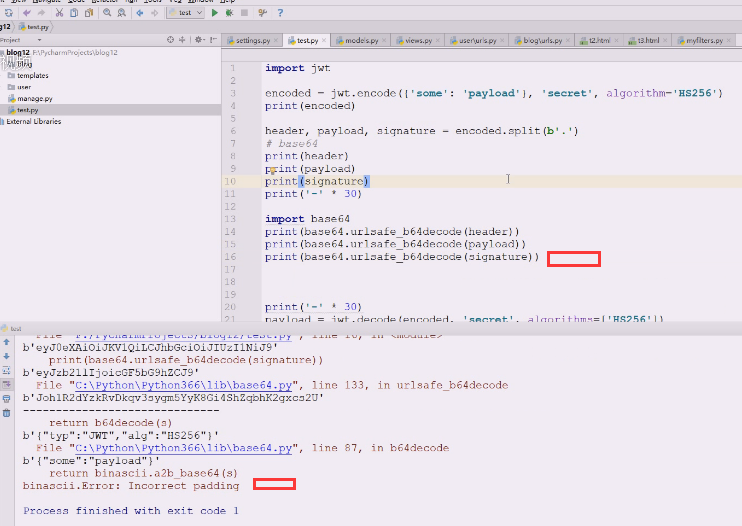Select test.py in the project tree
This screenshot has width=742, height=526.
pos(110,110)
